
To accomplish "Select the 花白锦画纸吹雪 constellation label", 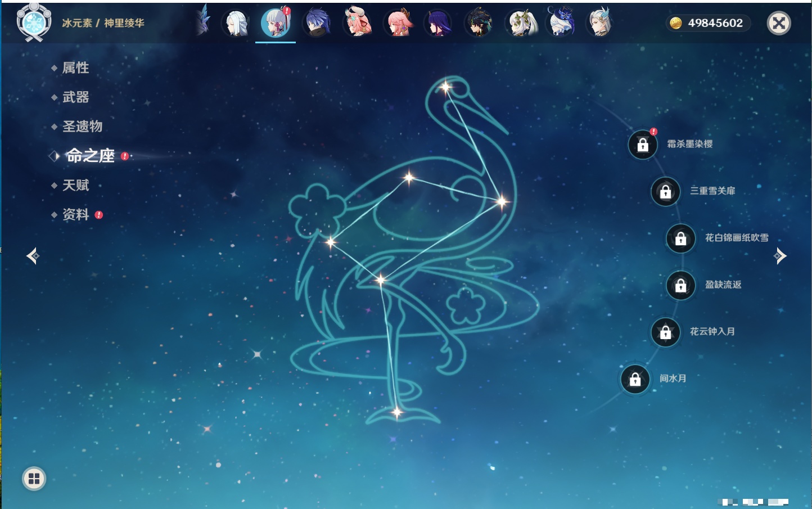I will point(737,237).
